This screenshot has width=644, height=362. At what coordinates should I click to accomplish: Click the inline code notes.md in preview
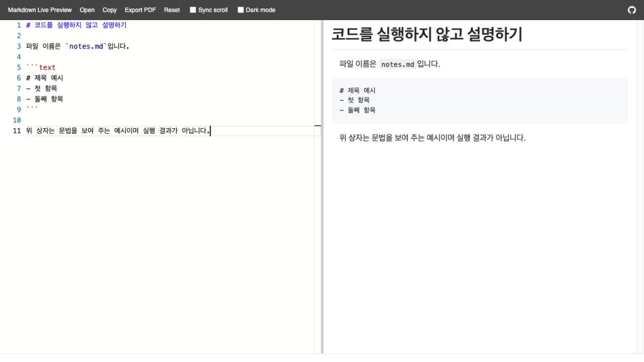[x=397, y=65]
